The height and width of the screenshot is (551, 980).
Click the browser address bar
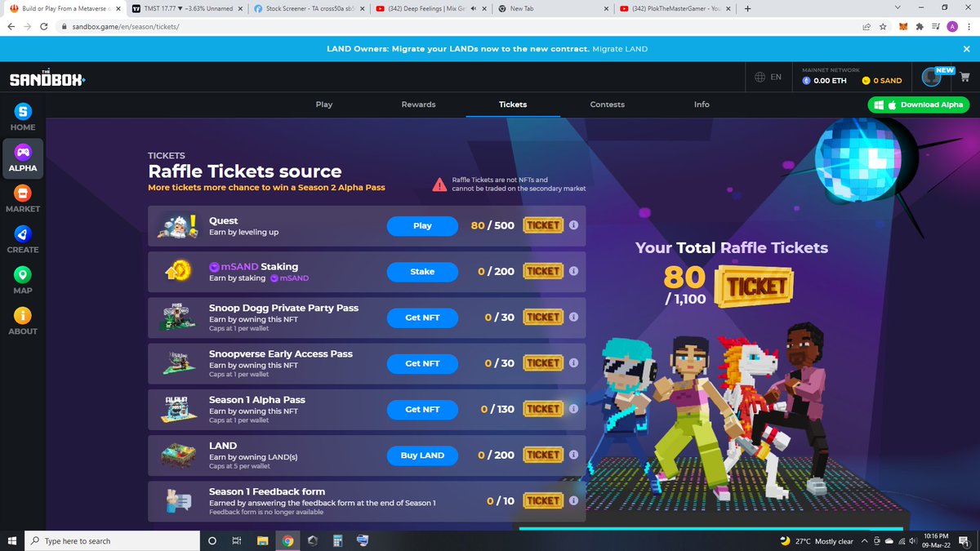(x=457, y=26)
